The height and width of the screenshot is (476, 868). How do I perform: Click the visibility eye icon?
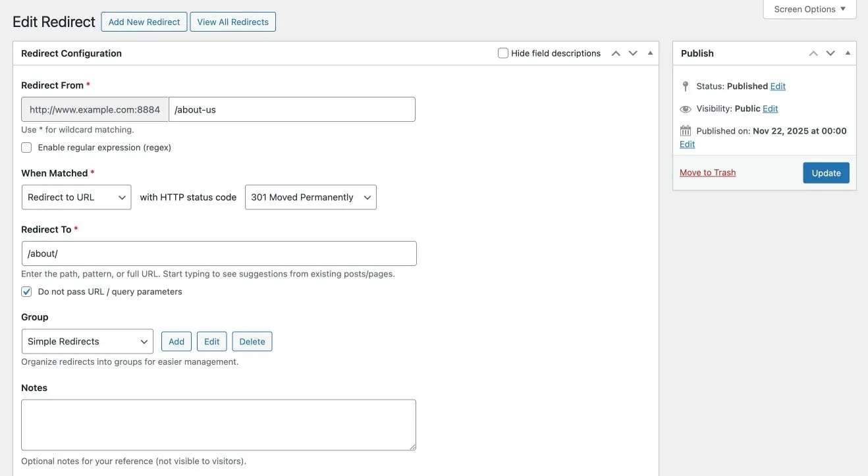pyautogui.click(x=686, y=109)
